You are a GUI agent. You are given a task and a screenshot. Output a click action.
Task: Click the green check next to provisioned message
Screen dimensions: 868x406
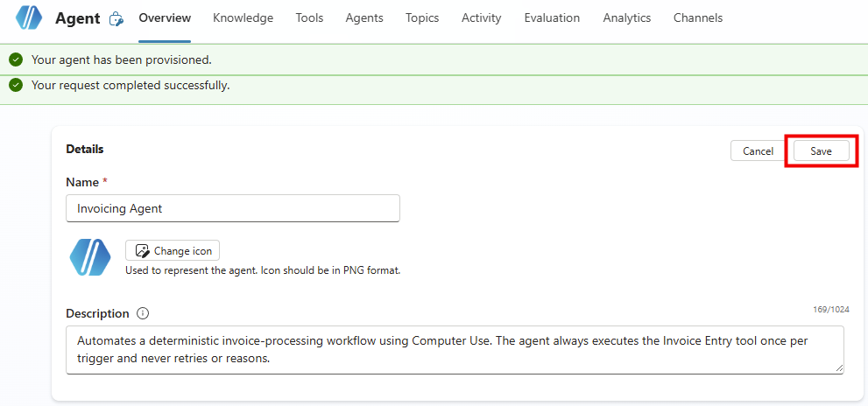[15, 59]
